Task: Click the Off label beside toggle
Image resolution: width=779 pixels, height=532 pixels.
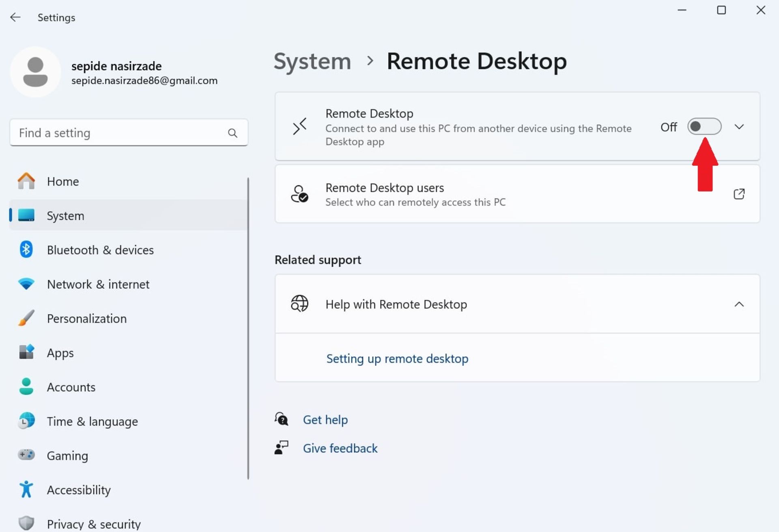Action: click(668, 127)
